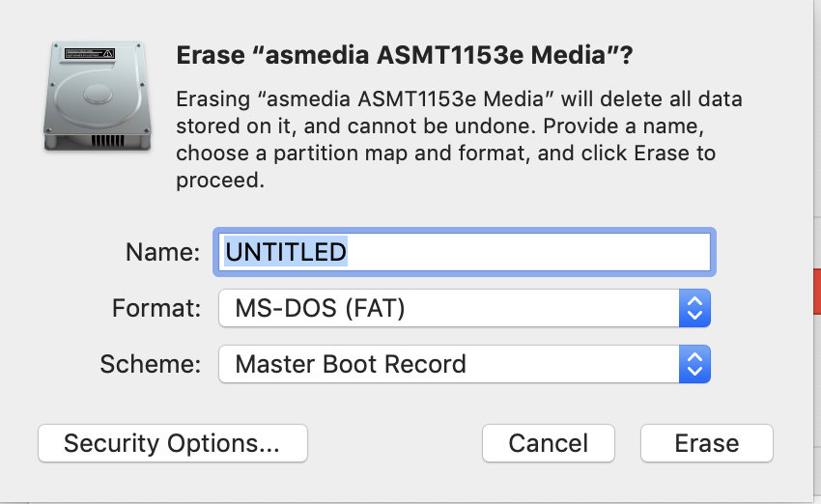
Task: Click inside the Name text field
Action: point(465,252)
